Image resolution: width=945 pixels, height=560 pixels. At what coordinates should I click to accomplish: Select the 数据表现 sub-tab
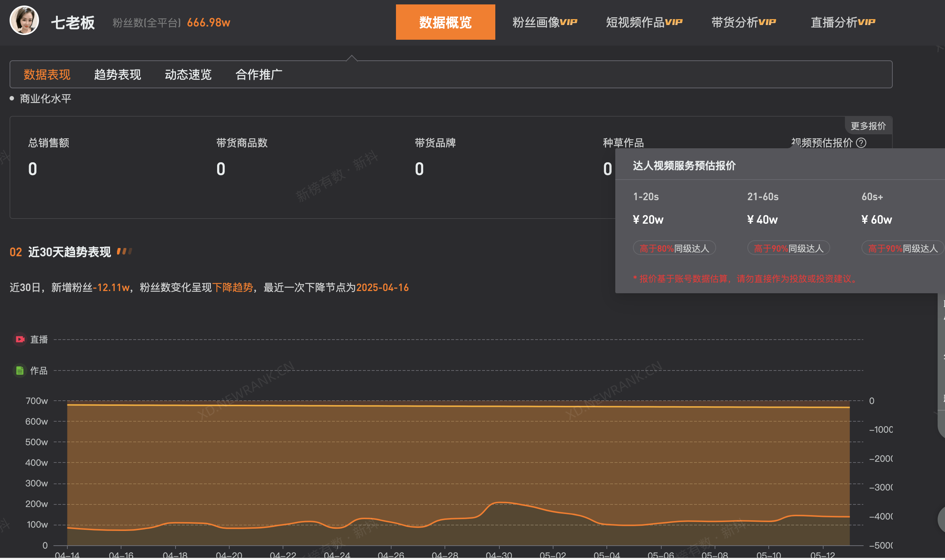47,74
